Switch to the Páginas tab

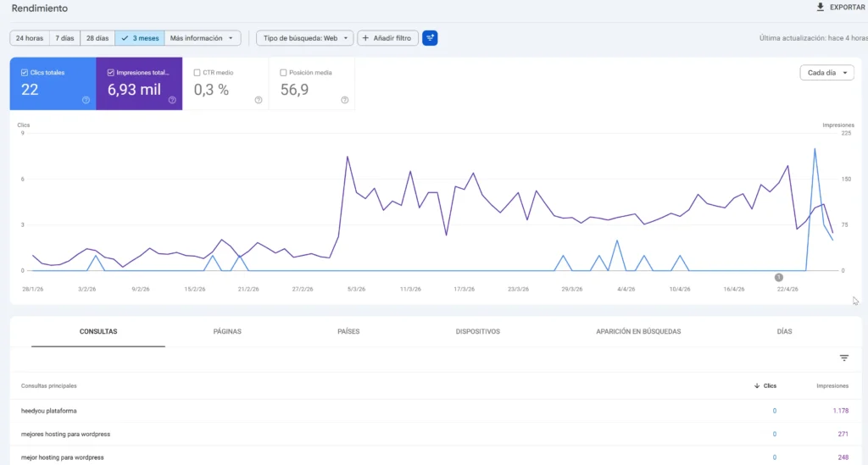pyautogui.click(x=227, y=331)
